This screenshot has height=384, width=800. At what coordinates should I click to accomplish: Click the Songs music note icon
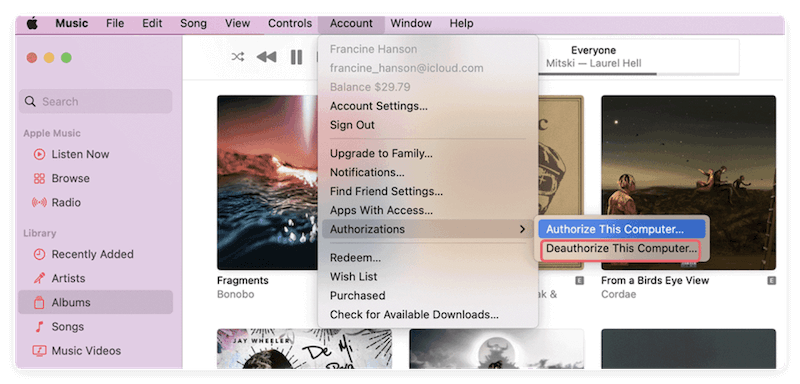pos(39,326)
